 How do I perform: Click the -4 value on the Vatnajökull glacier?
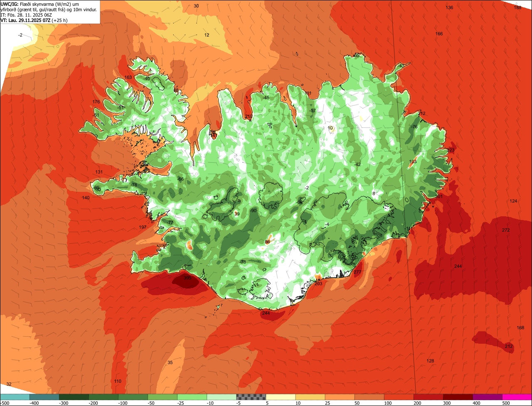[x=327, y=224]
